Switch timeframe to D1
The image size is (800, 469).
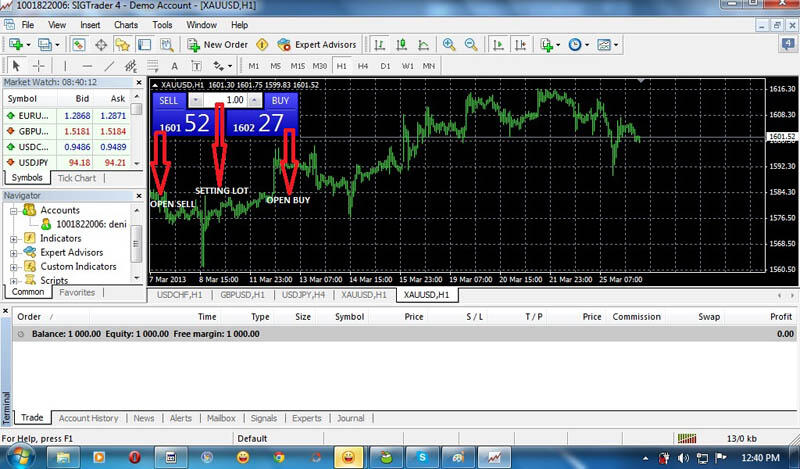pos(385,66)
